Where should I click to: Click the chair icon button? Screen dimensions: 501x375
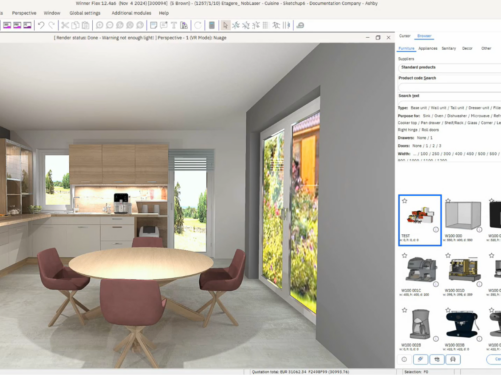coord(453,359)
